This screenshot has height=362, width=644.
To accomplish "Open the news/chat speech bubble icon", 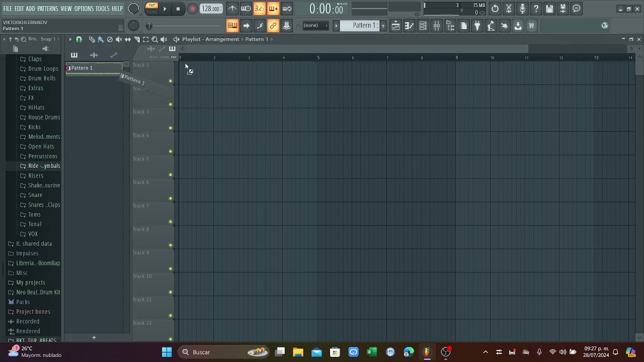I will tap(577, 9).
